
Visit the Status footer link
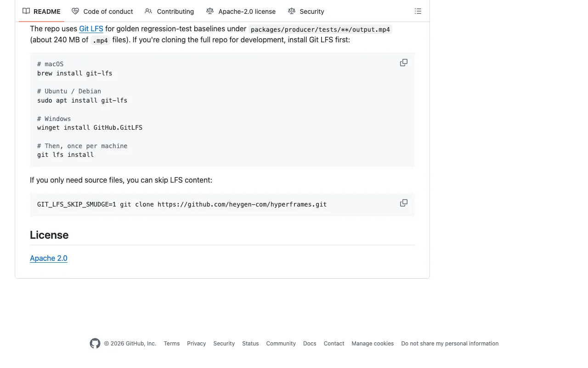[250, 344]
